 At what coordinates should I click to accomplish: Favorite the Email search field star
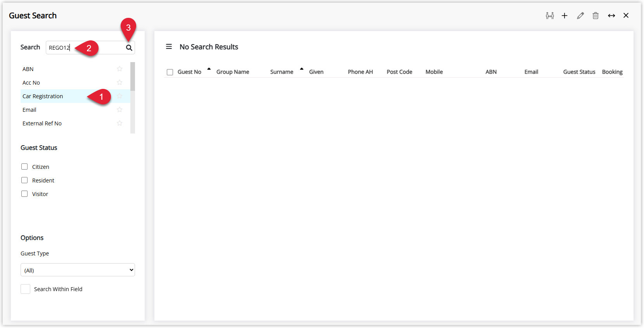coord(119,109)
